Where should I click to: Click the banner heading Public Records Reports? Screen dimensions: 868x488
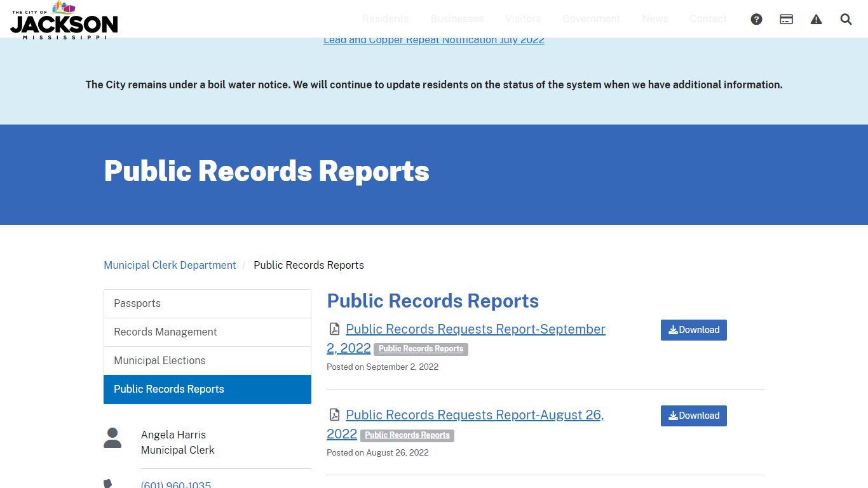(x=267, y=171)
